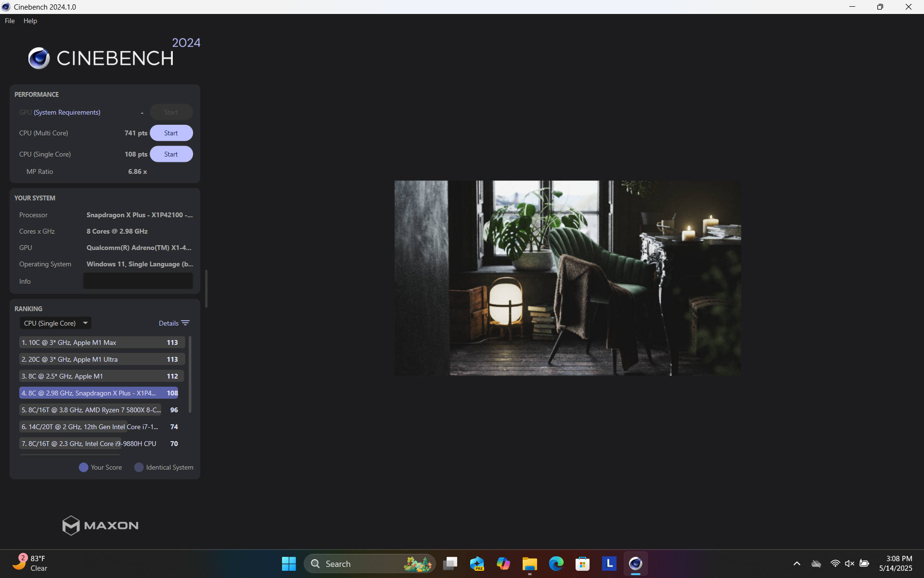This screenshot has height=578, width=924.
Task: Click the Copilot taskbar icon
Action: (503, 564)
